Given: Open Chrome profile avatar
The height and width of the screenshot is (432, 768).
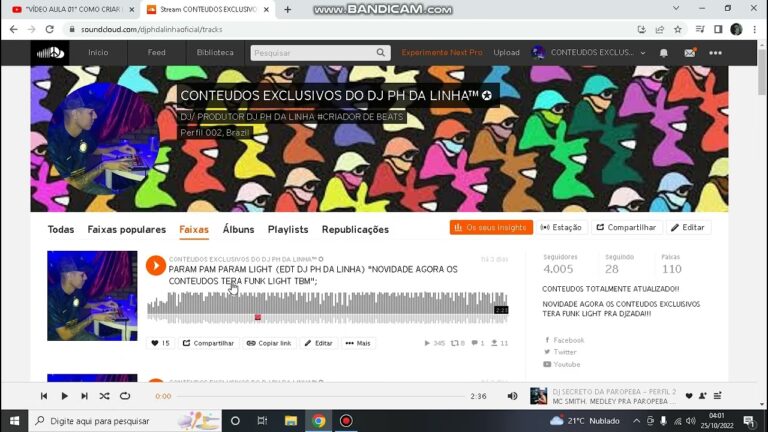Looking at the screenshot, I should 736,29.
